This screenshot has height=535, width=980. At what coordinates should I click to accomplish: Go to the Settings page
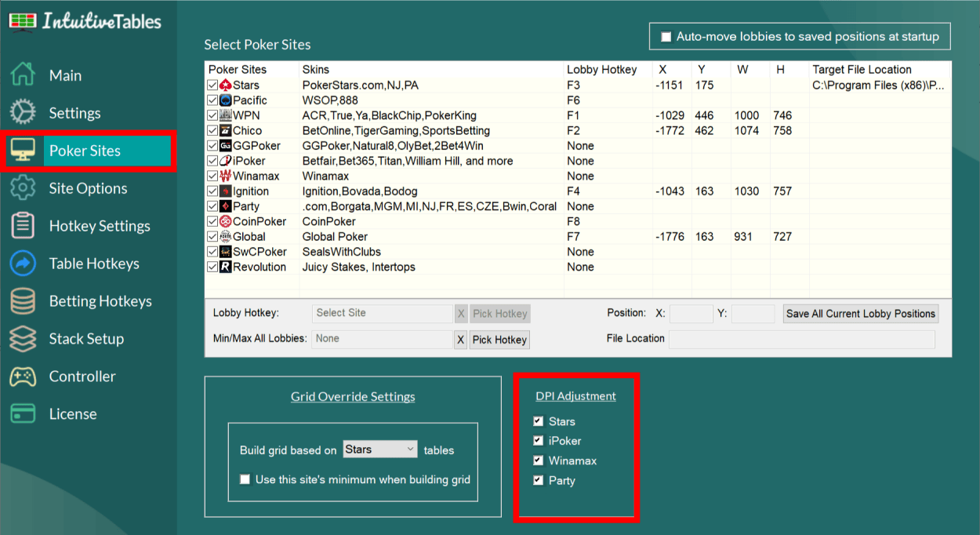click(x=74, y=113)
